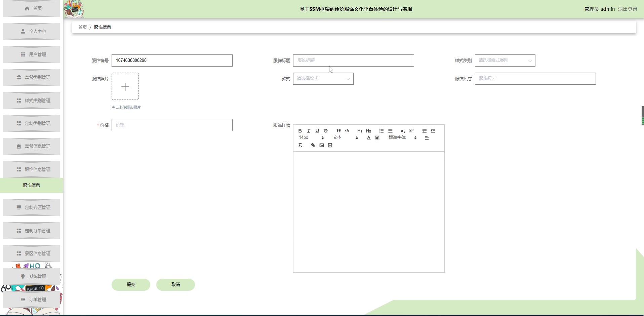
Task: Increase indent in the editor
Action: tap(433, 131)
